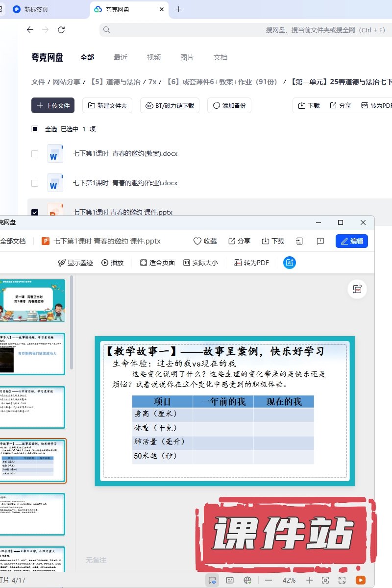392x588 pixels.
Task: Open 网站分享 in the breadcrumb path
Action: 67,82
